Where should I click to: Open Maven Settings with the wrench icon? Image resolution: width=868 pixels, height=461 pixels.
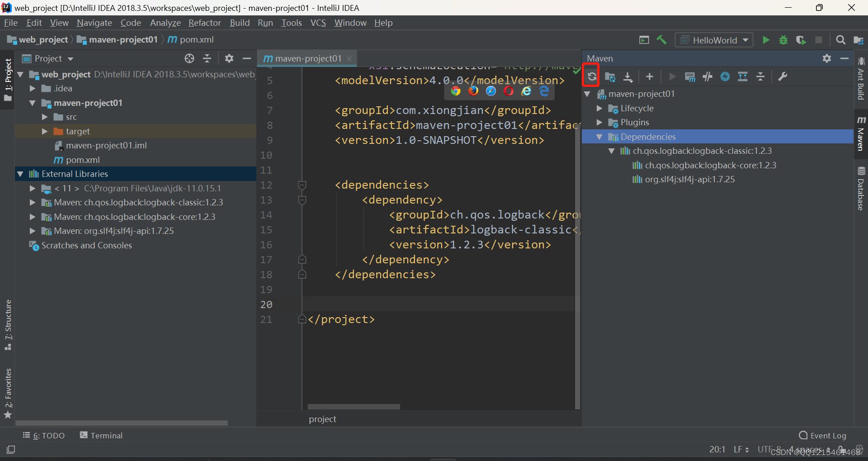[783, 77]
